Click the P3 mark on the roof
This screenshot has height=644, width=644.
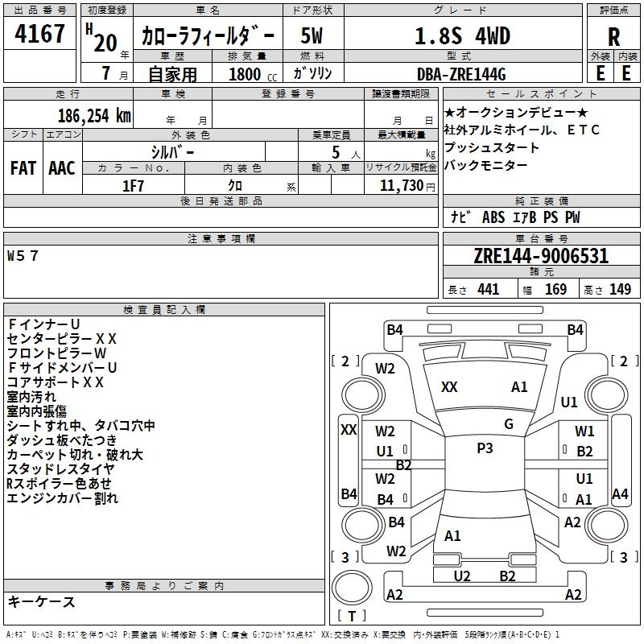coord(485,448)
